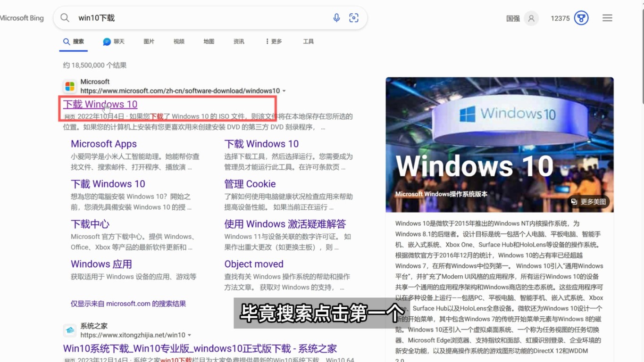644x362 pixels.
Task: Switch to the 图片 tab
Action: click(x=149, y=41)
